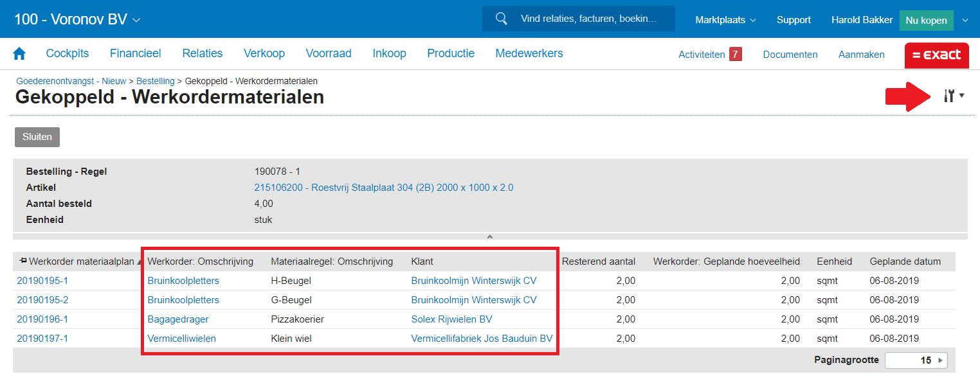Open material plan 20190197-1
The width and height of the screenshot is (980, 381).
(x=42, y=339)
